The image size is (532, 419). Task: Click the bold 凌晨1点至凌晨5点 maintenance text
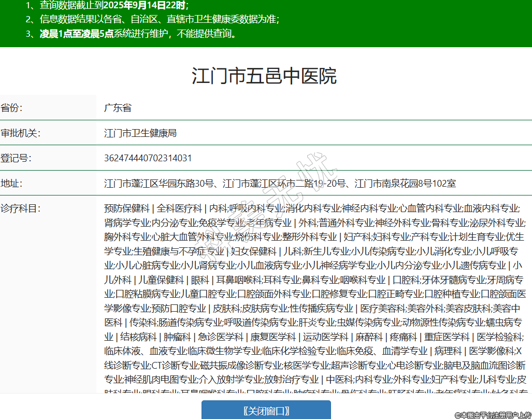[x=77, y=34]
